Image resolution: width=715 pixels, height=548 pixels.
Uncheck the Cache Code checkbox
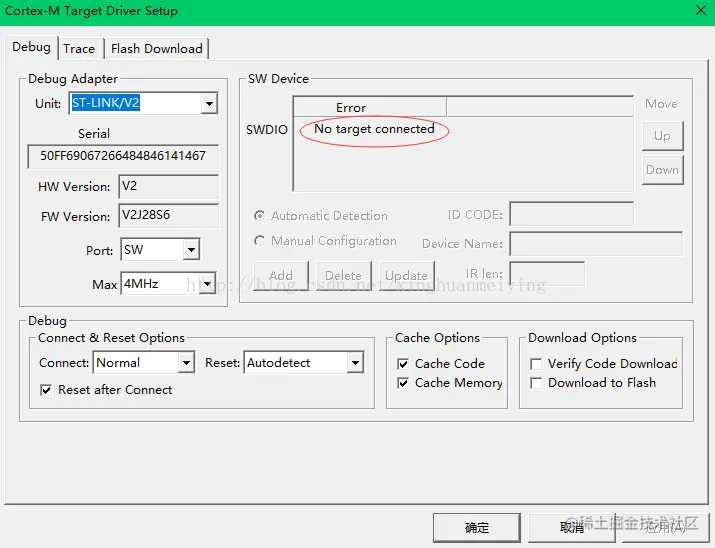click(403, 364)
